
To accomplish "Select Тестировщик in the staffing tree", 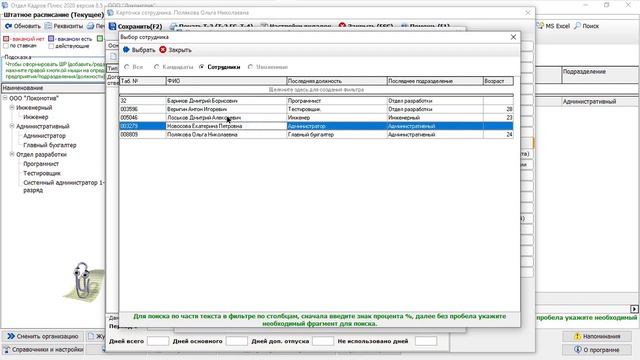I will pyautogui.click(x=42, y=173).
